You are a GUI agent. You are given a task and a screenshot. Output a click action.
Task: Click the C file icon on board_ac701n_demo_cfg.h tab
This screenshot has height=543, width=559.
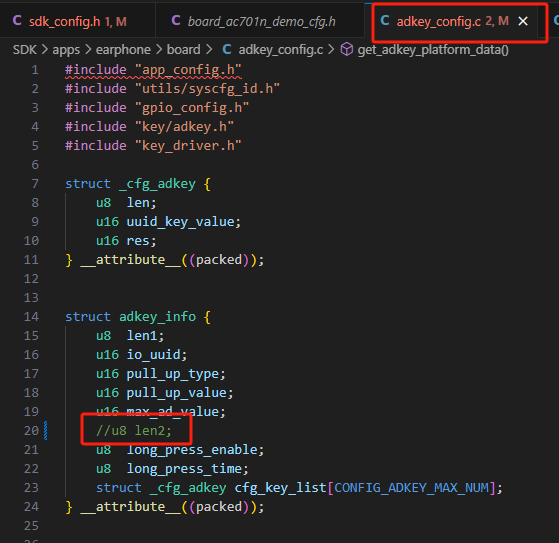[176, 21]
